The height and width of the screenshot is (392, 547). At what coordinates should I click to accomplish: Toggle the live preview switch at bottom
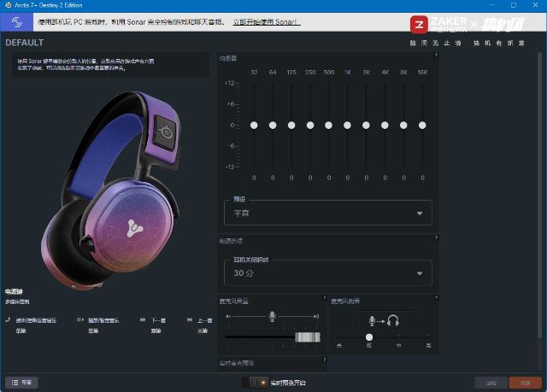(256, 383)
